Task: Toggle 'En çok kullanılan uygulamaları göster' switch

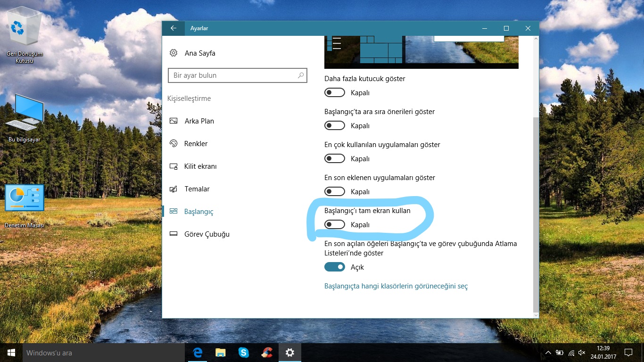Action: tap(335, 159)
